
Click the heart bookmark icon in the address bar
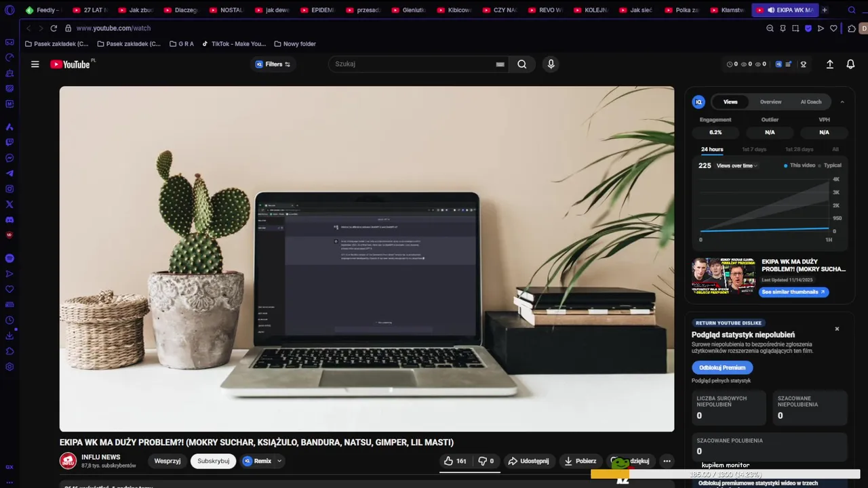point(833,28)
